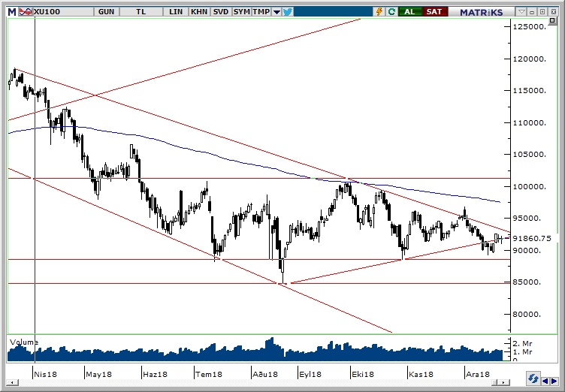Toggle LIN linear scale mode
Screen dimensions: 565x392
[x=176, y=12]
